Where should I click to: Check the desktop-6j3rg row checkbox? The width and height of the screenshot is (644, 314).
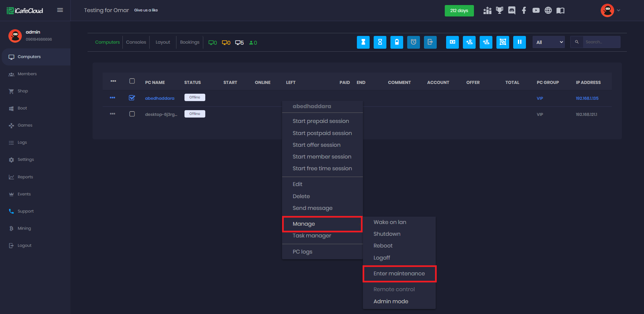pos(132,114)
